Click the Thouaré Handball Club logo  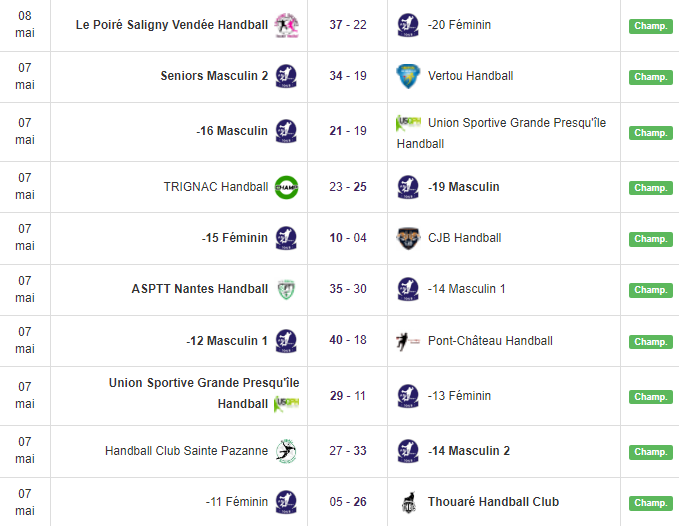407,502
